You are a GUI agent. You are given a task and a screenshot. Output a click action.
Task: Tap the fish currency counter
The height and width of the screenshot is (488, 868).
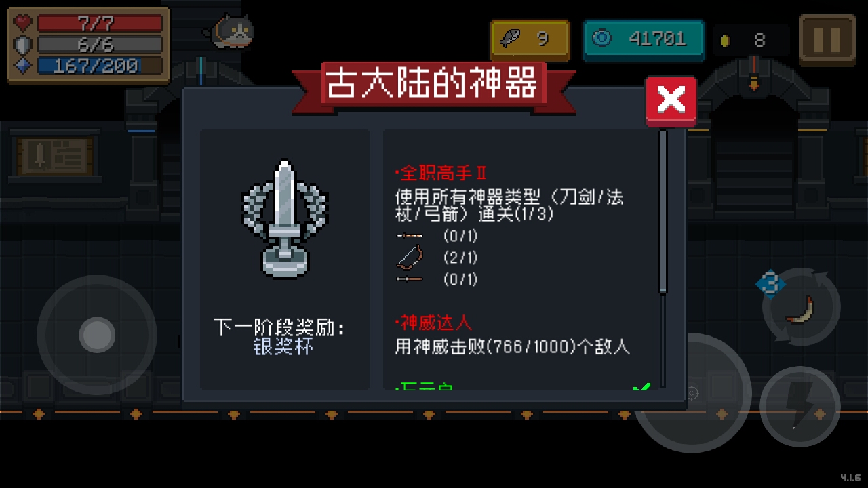(530, 40)
